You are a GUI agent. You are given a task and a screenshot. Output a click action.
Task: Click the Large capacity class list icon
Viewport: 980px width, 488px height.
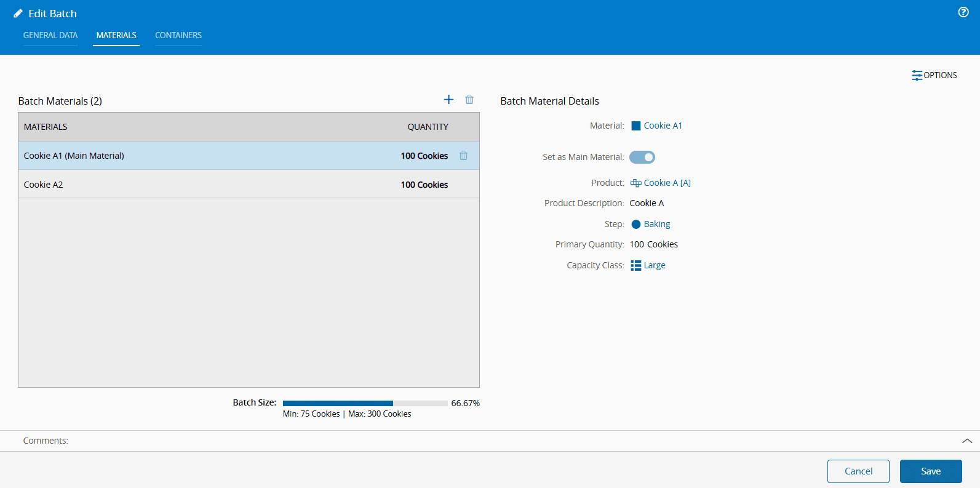[x=636, y=266]
